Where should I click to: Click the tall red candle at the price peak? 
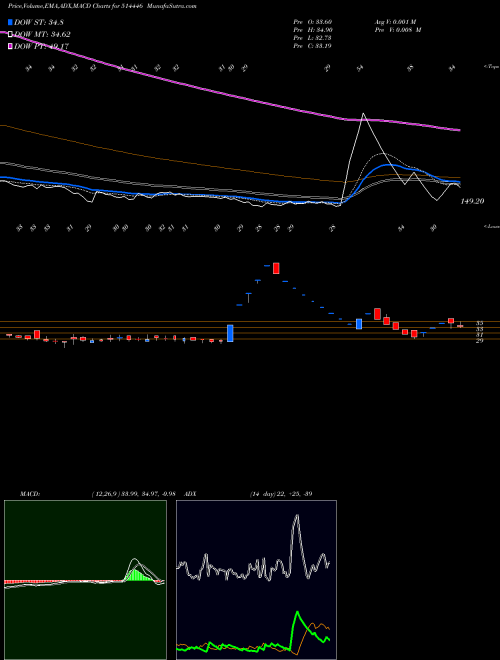pos(276,268)
